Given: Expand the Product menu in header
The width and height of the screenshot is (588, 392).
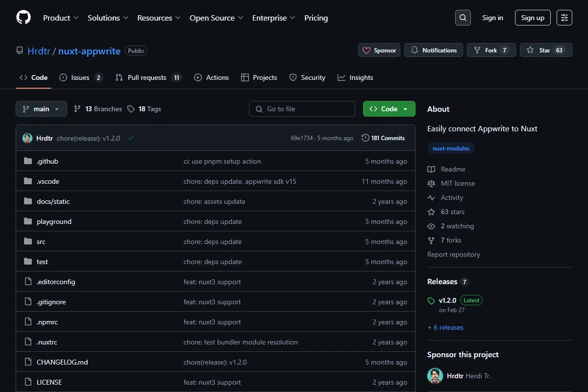Looking at the screenshot, I should [x=61, y=18].
